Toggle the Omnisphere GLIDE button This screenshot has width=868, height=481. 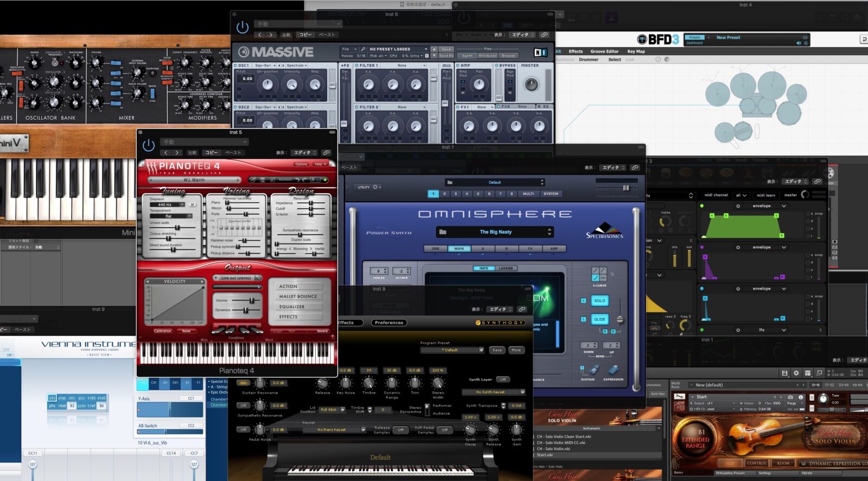click(599, 319)
